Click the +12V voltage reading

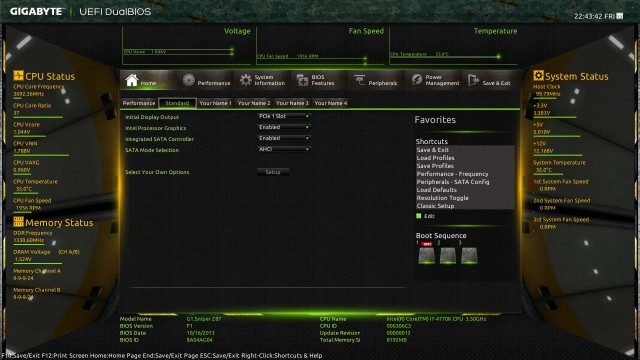543,151
